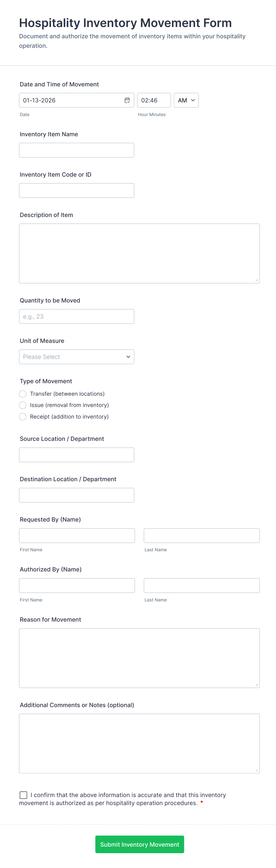The width and height of the screenshot is (276, 868).
Task: Click Requested By First Name field
Action: click(x=77, y=536)
